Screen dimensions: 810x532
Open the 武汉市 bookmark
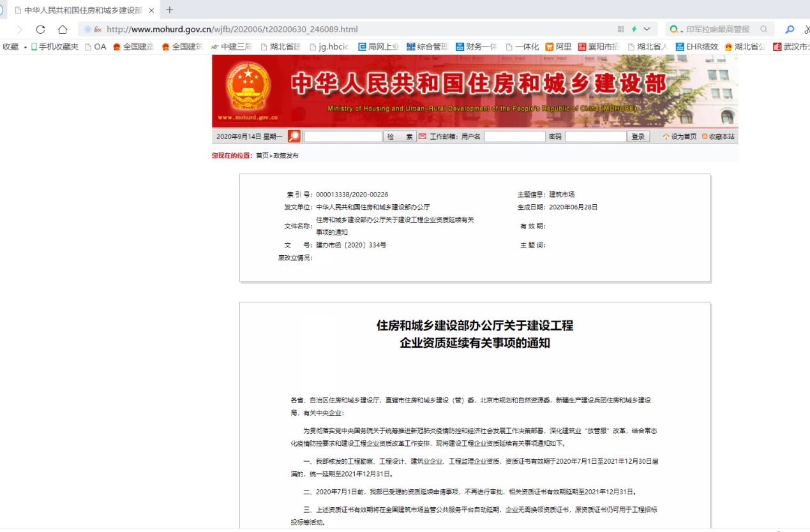[791, 47]
